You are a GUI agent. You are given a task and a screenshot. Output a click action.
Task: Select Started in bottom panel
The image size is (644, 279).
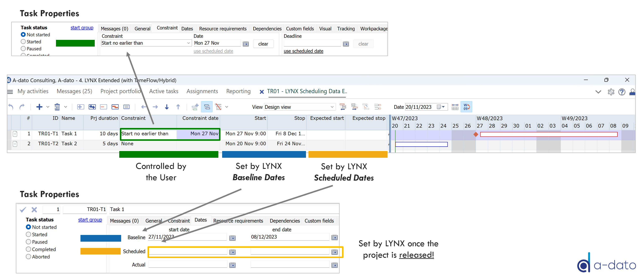29,235
